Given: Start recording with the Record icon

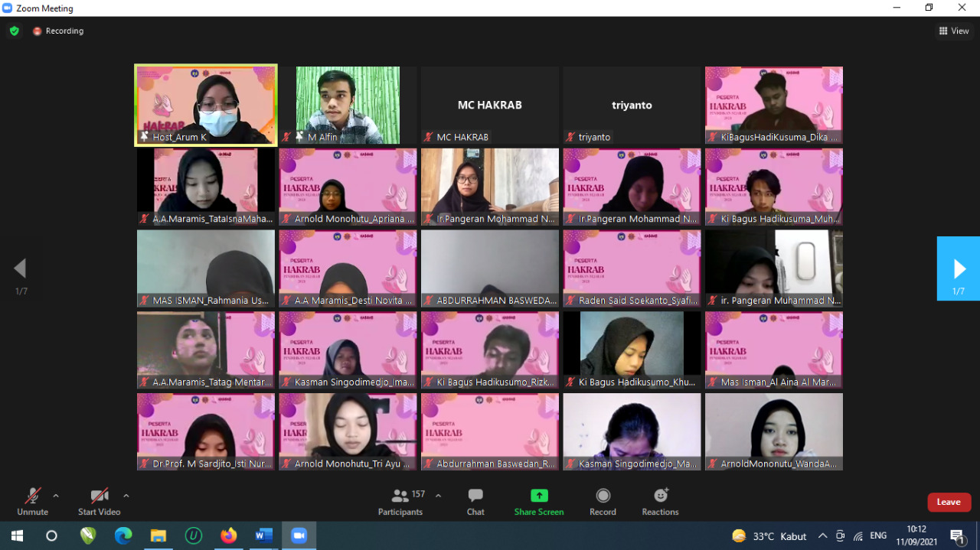Looking at the screenshot, I should point(603,496).
